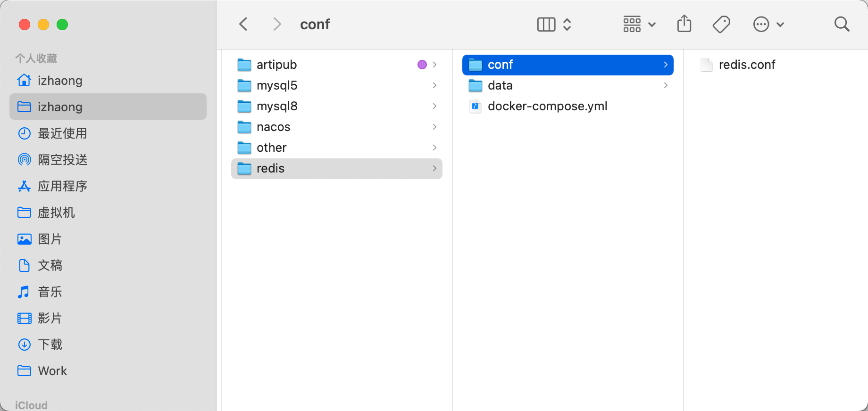Select docker-compose.yml file
This screenshot has height=411, width=868.
point(547,106)
